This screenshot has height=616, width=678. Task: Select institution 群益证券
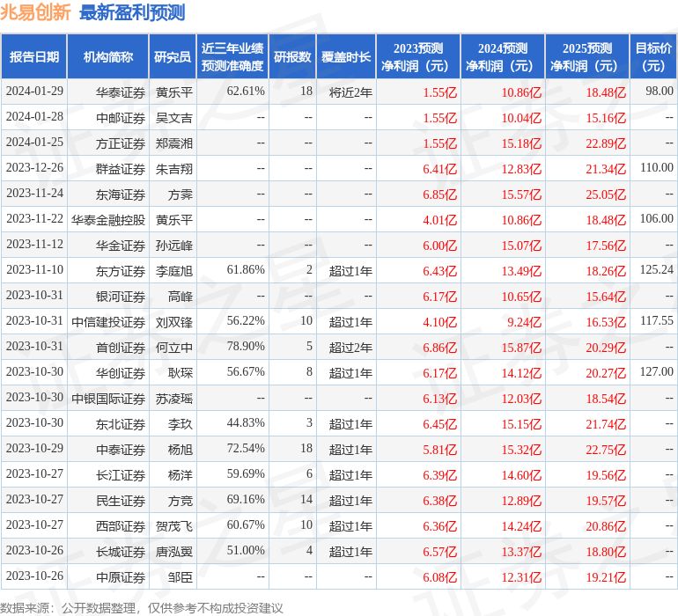coord(121,169)
